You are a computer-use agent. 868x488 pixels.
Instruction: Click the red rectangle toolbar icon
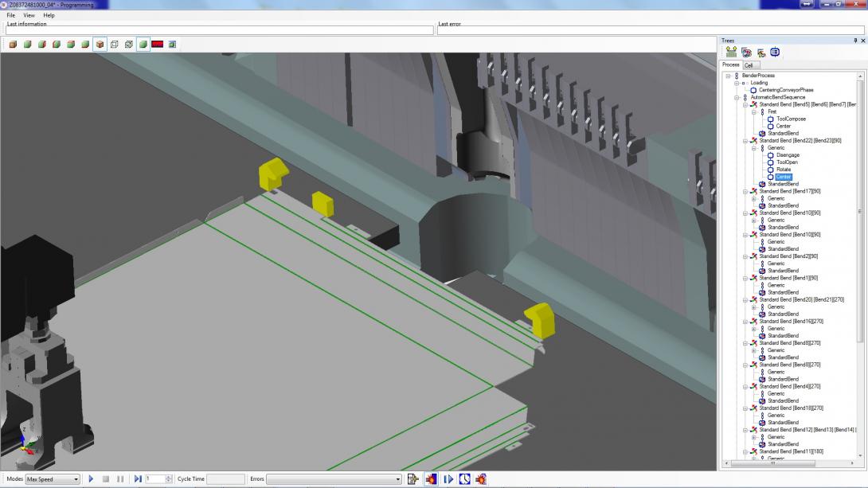click(158, 44)
